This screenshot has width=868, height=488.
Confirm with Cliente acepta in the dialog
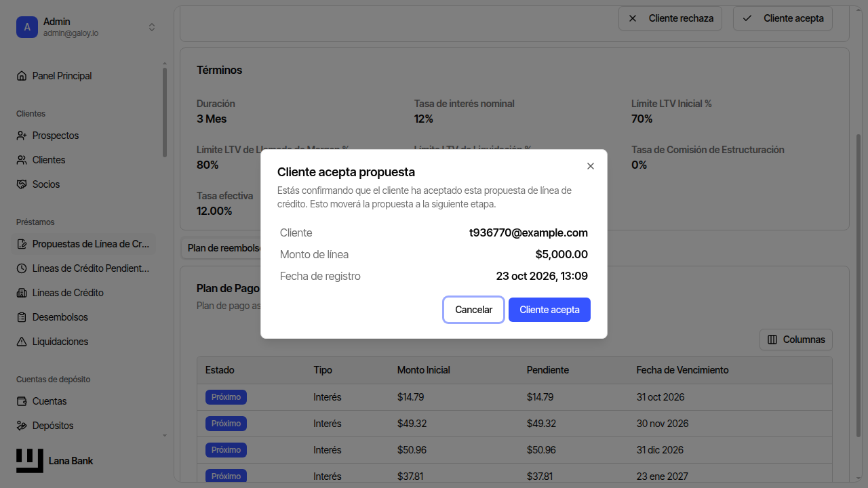pos(549,310)
